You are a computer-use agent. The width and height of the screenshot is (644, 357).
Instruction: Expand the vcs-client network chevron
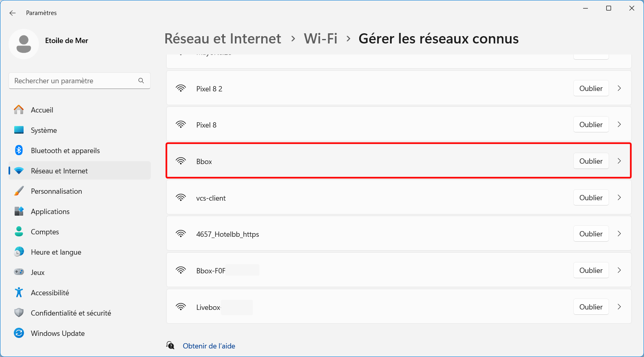(619, 197)
